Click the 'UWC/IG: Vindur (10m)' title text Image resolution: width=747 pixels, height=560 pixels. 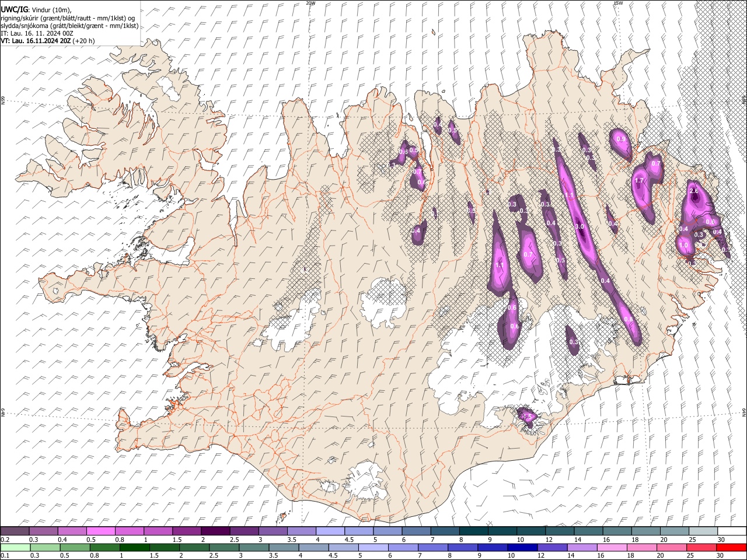(35, 9)
